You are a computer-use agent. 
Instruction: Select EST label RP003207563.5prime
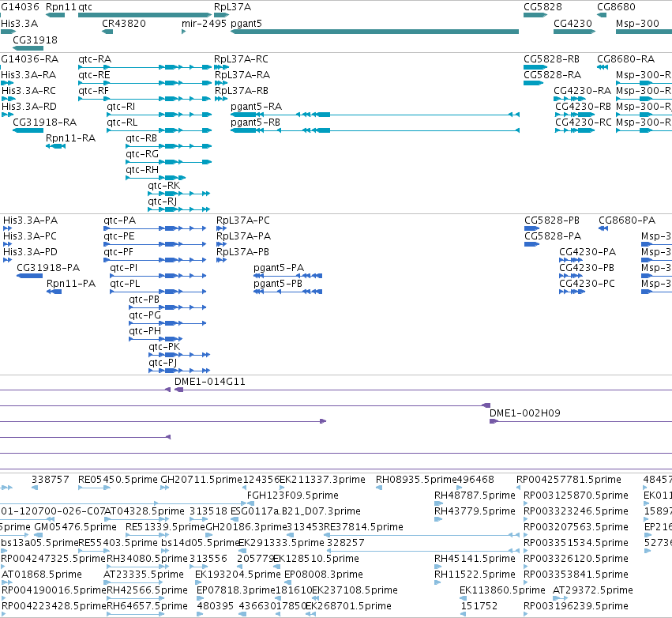576,527
